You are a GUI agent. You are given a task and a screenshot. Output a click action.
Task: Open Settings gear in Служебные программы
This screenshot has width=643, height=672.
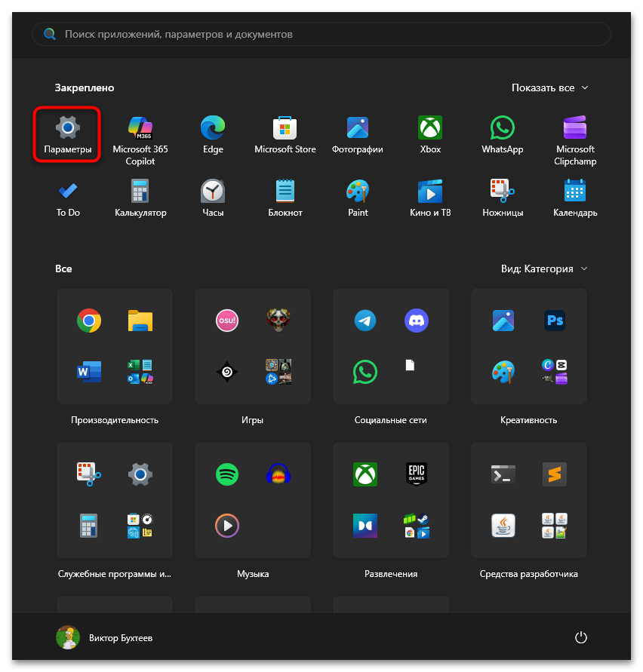(140, 474)
